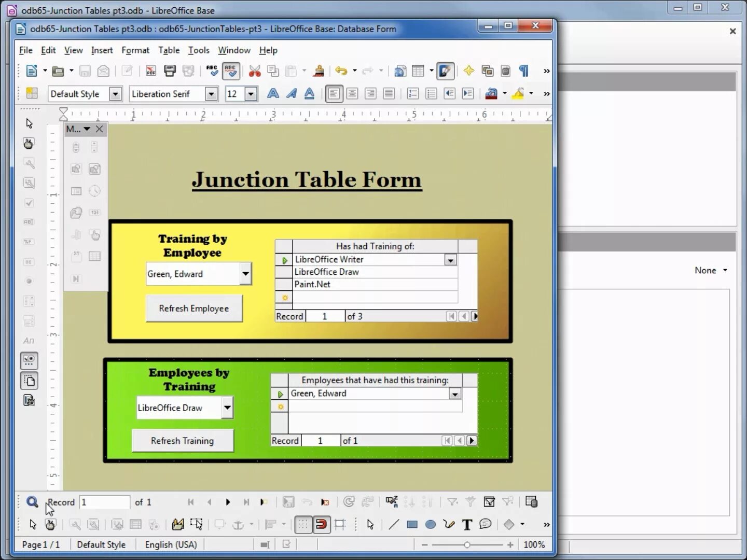
Task: Open the LibreOffice Draw training dropdown
Action: (227, 408)
